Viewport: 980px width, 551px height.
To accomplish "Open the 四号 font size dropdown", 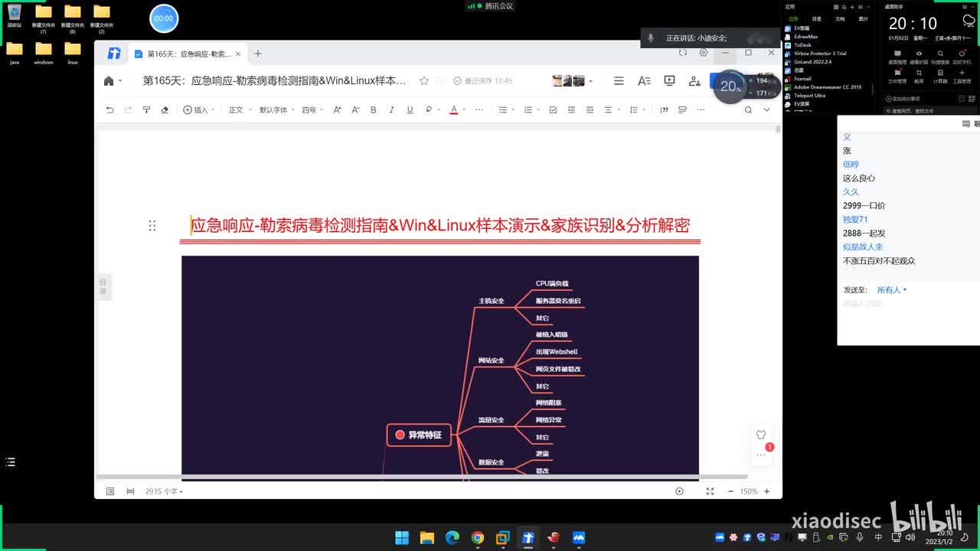I will [312, 110].
